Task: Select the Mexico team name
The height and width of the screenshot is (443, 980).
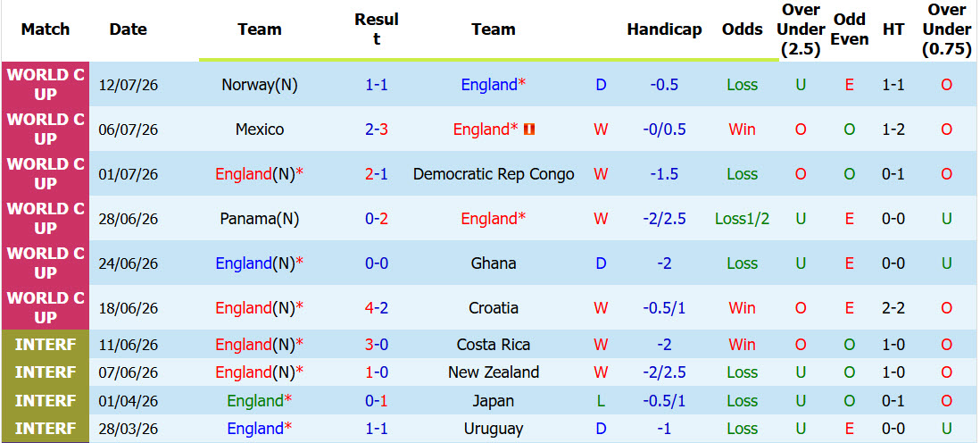Action: (260, 130)
